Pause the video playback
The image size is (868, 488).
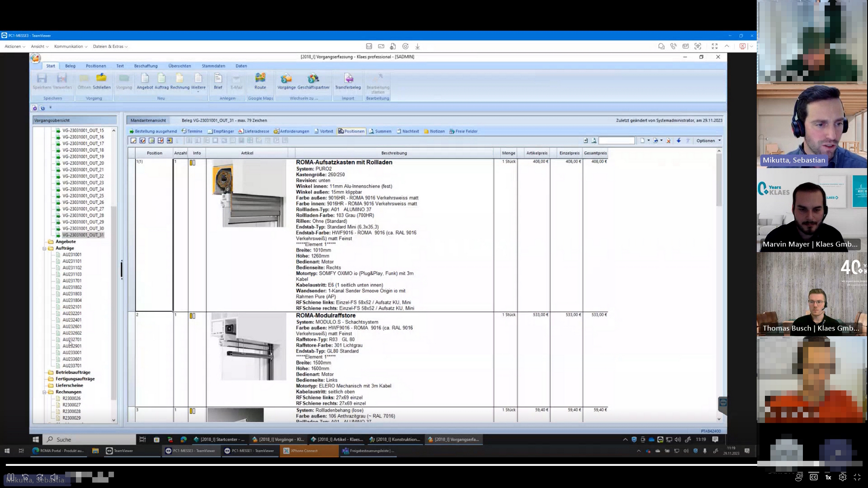point(11,477)
